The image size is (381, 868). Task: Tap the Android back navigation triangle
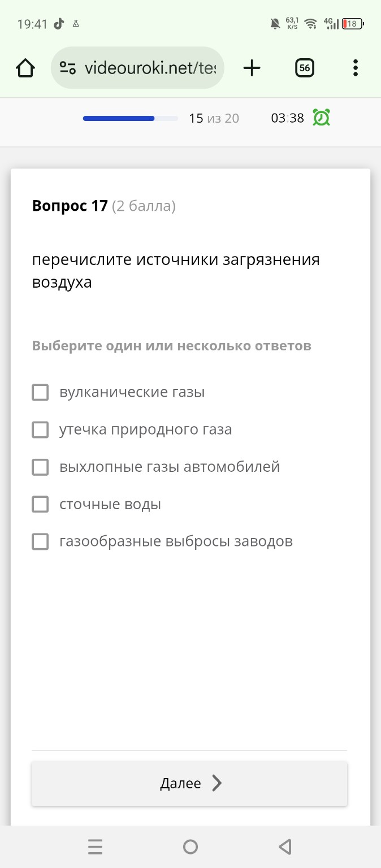285,846
